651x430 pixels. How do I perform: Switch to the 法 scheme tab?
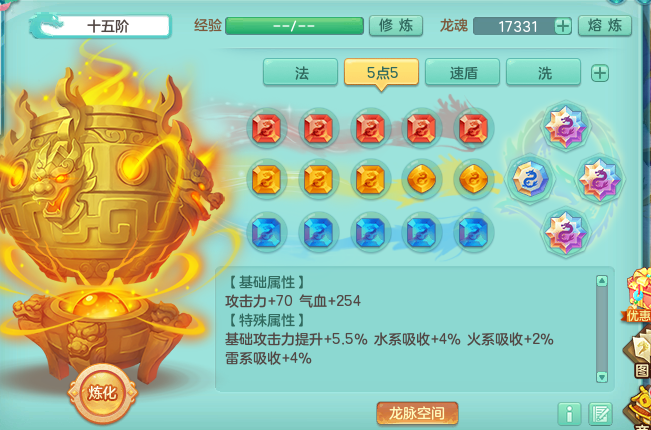(x=301, y=72)
